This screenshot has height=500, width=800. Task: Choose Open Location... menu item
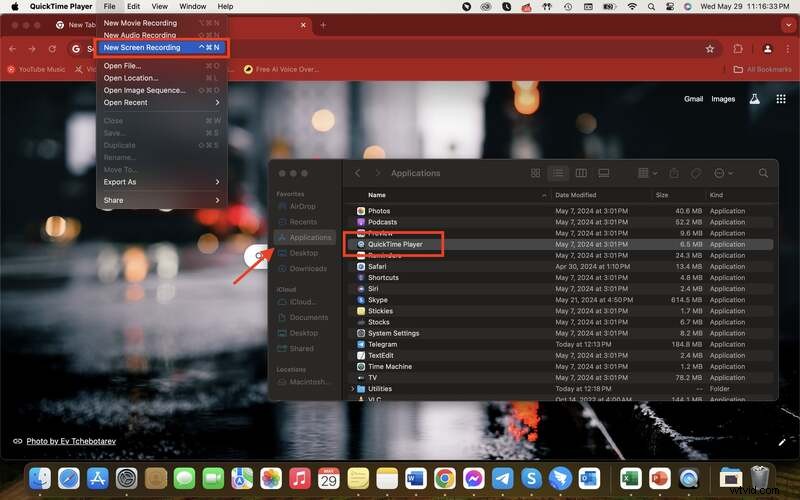click(162, 78)
